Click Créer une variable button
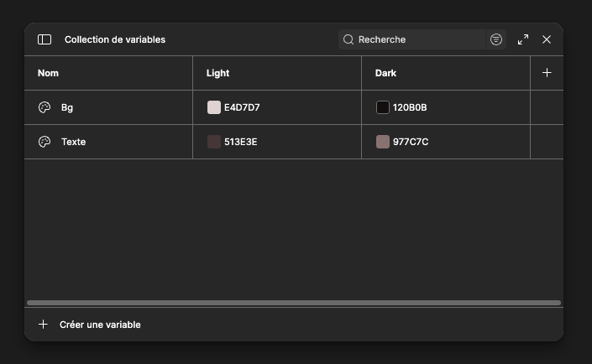Screen dimensions: 592x364 [100, 325]
